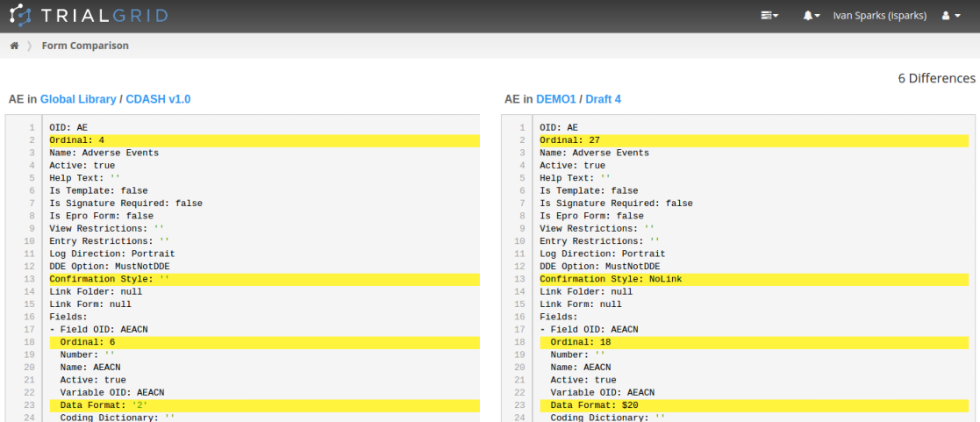Image resolution: width=980 pixels, height=422 pixels.
Task: Click the Ivan Sparks (Isparks) username
Action: pos(879,16)
